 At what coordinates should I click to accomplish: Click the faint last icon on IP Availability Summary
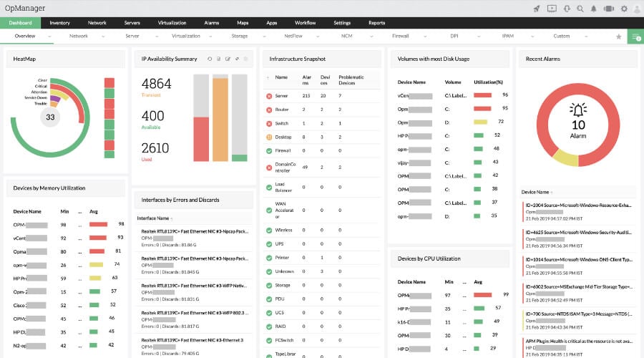coord(245,59)
